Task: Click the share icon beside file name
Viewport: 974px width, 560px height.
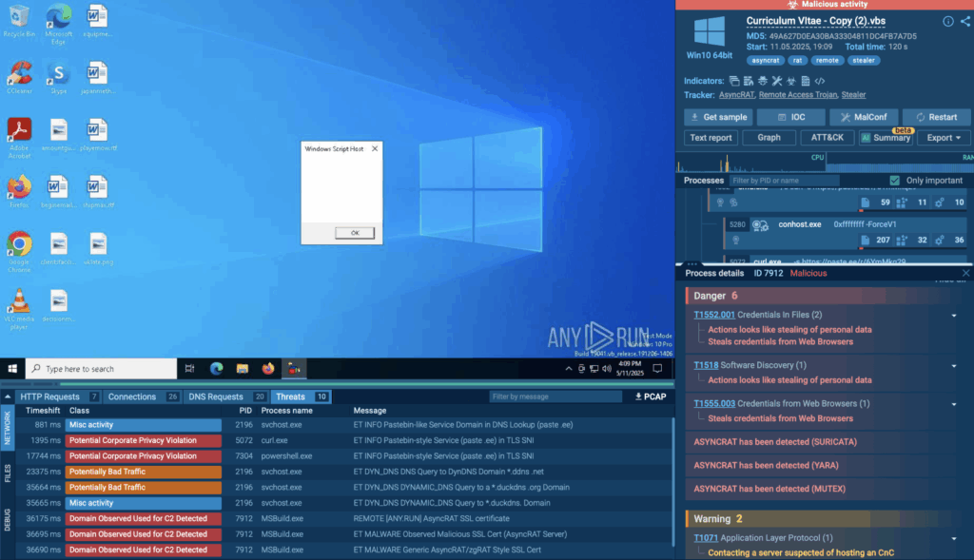Action: 965,21
